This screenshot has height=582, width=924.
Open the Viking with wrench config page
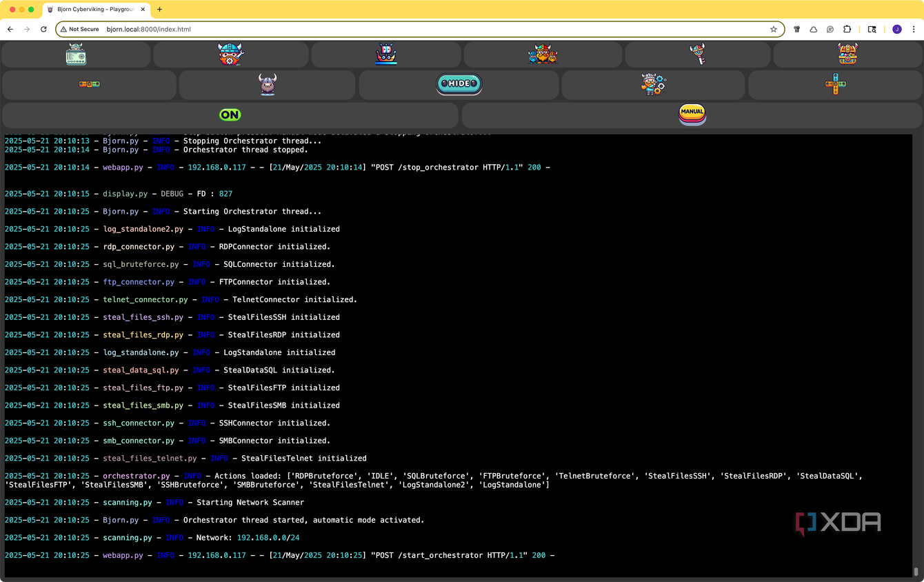[x=230, y=54]
